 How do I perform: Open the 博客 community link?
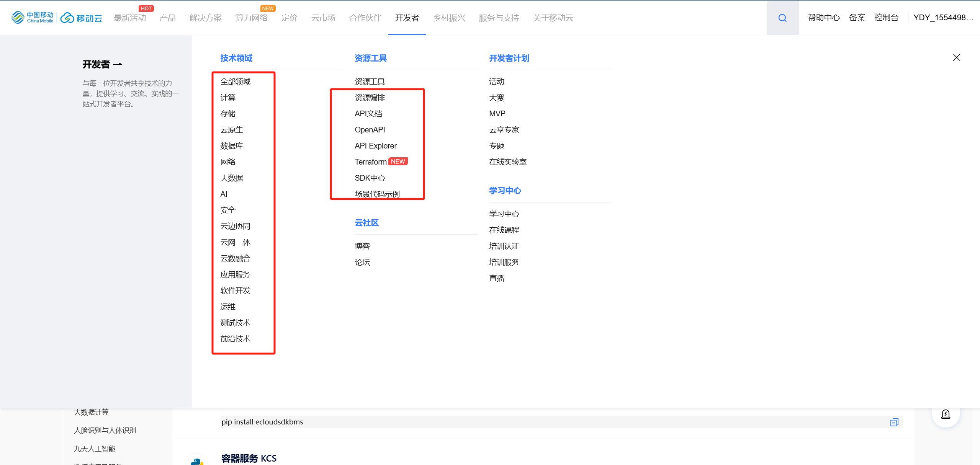pos(362,246)
